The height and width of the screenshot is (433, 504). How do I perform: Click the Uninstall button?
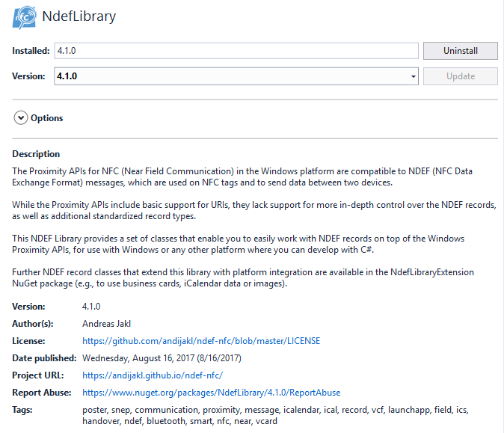(x=461, y=51)
